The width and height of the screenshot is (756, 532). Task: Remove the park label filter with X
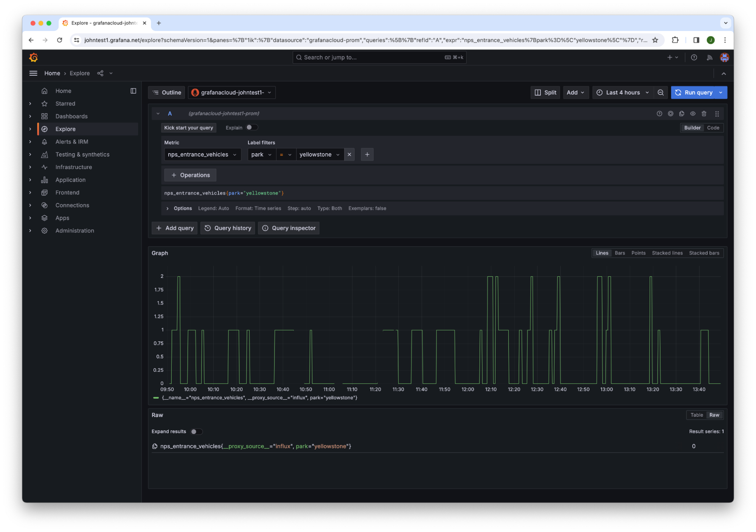tap(349, 155)
